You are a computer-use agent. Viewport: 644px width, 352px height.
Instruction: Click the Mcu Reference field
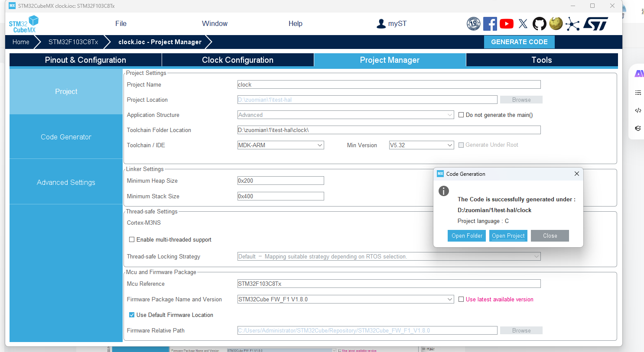[389, 284]
